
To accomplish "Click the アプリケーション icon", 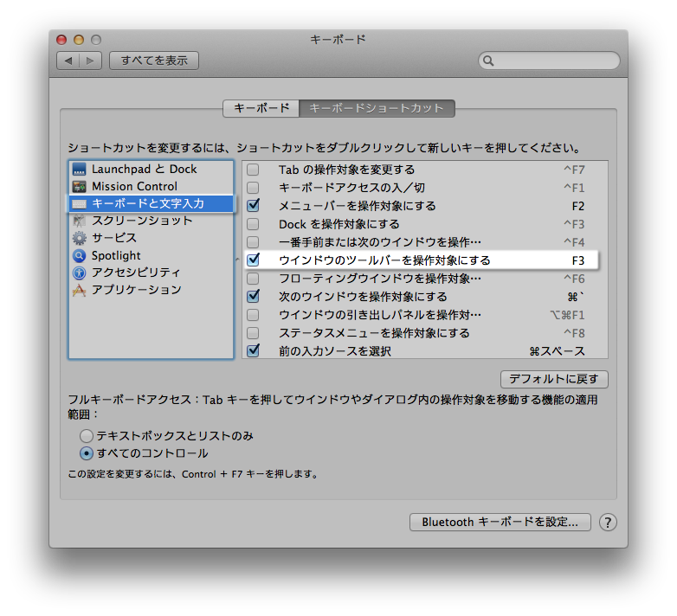I will [x=79, y=291].
